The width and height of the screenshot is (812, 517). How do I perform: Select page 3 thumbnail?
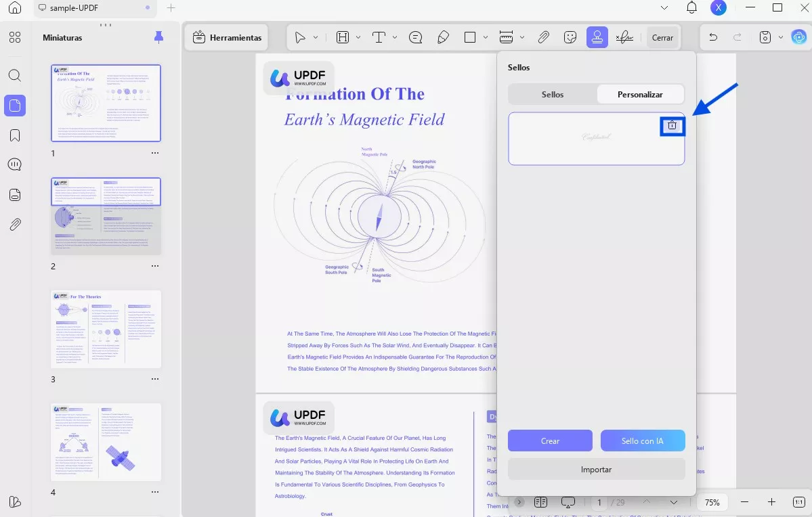point(106,329)
